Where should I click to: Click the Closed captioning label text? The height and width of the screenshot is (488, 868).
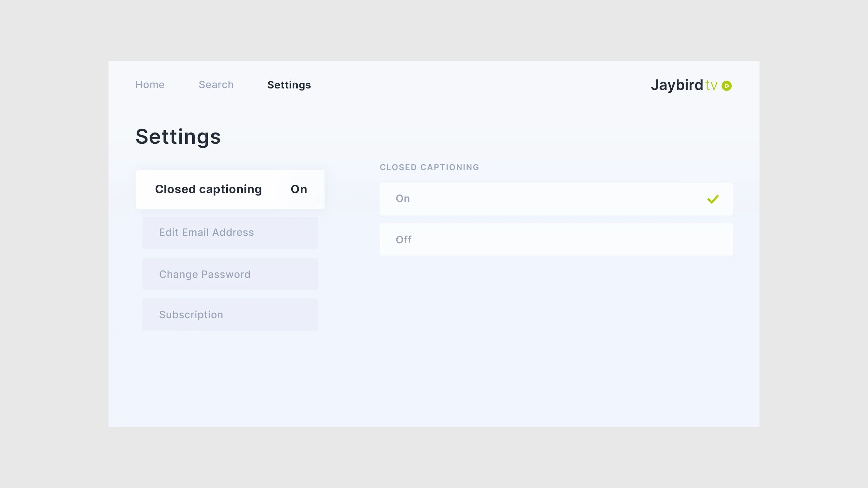tap(208, 189)
